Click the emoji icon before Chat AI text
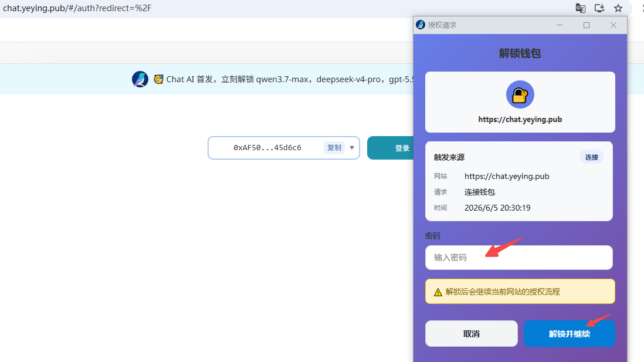Image resolution: width=644 pixels, height=362 pixels. pyautogui.click(x=158, y=79)
